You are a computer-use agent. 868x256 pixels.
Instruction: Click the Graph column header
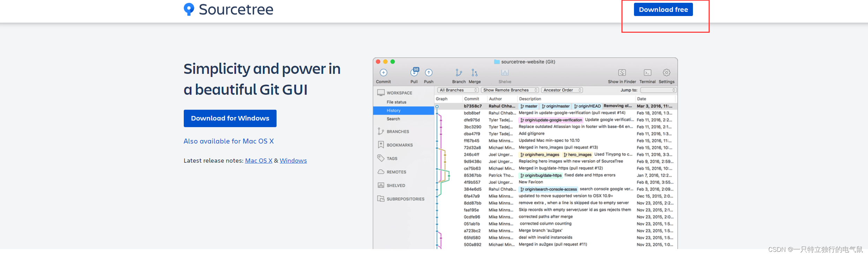tap(441, 99)
